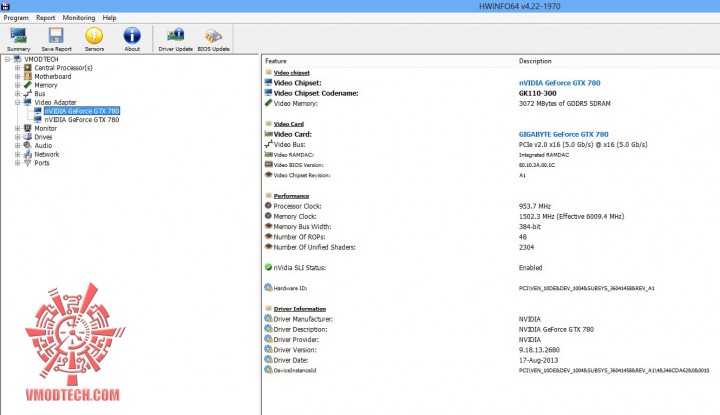Click the 1502.3 MHz memory clock value

click(571, 216)
